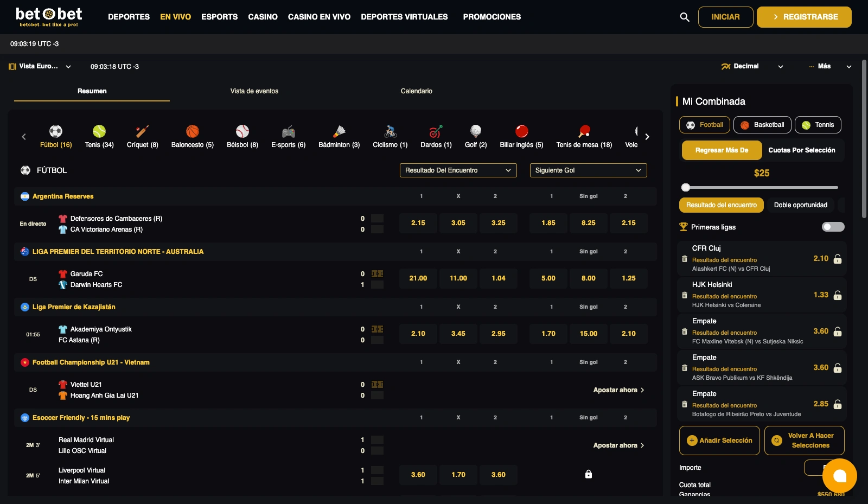Click the INICIAR login button
868x504 pixels.
point(725,17)
